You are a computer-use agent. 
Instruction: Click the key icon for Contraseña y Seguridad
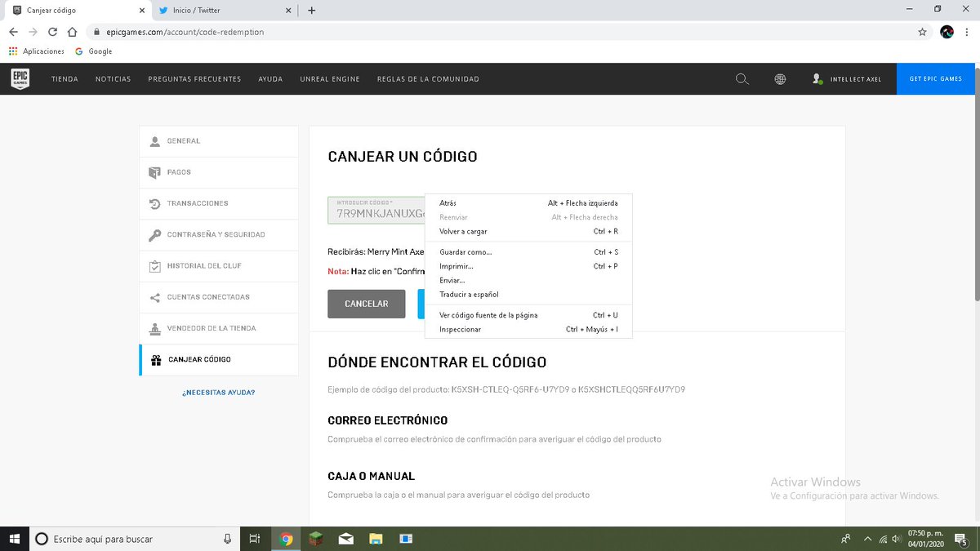point(155,234)
